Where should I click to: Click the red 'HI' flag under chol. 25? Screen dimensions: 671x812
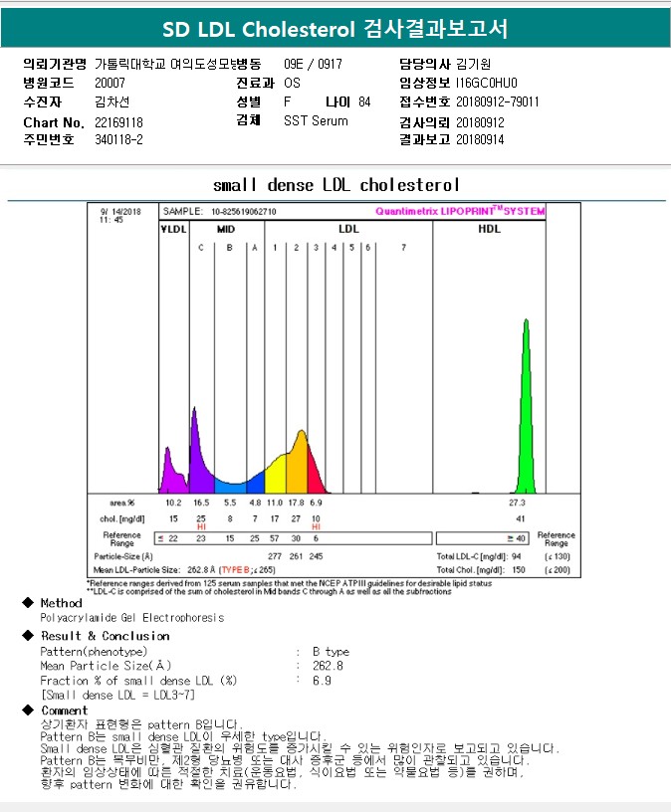[201, 526]
